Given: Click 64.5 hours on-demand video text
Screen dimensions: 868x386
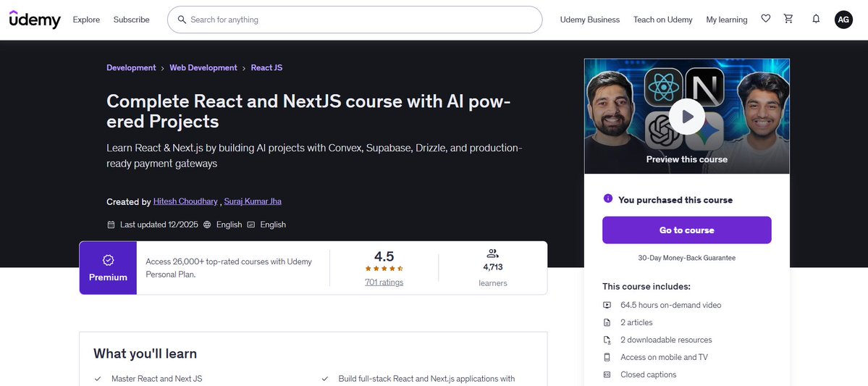Looking at the screenshot, I should (671, 305).
